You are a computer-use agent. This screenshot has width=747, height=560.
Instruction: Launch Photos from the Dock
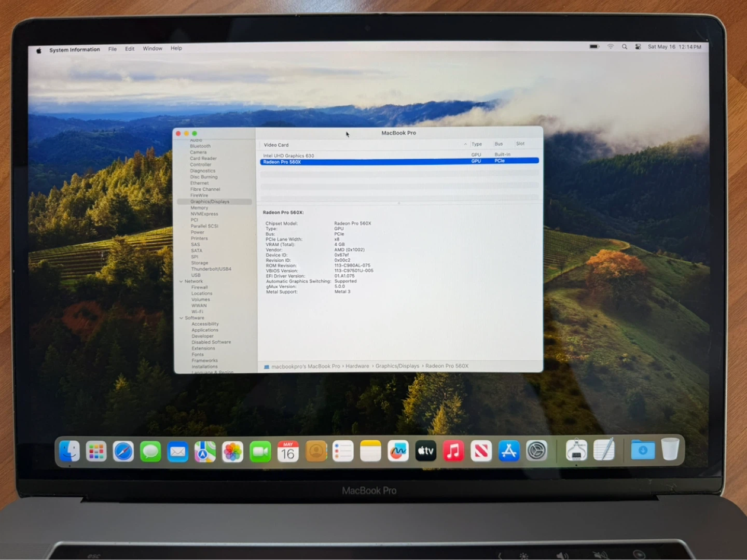(x=233, y=451)
